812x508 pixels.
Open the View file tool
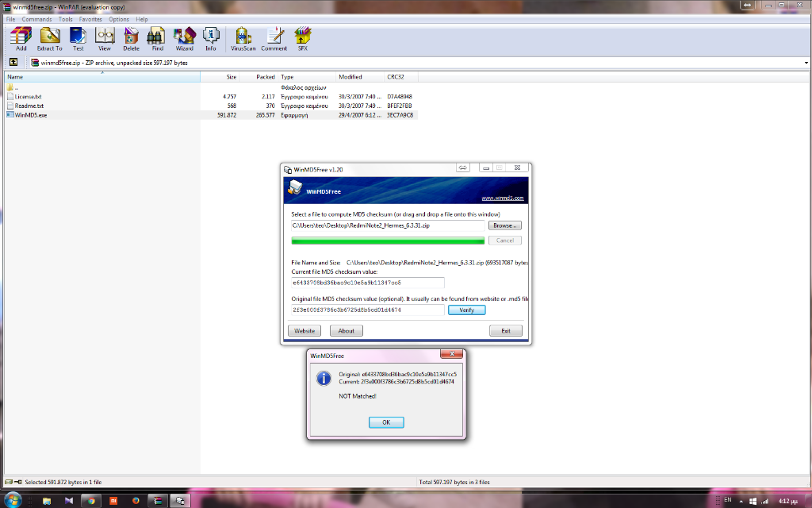[105, 40]
